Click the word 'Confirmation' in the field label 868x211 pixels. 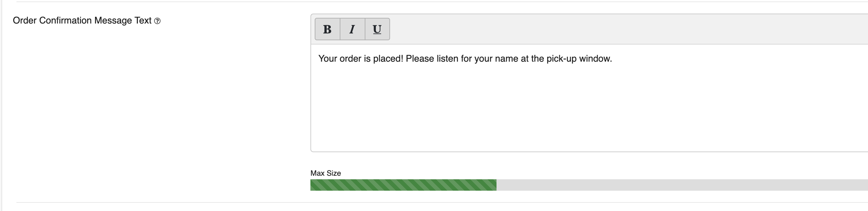(x=65, y=21)
